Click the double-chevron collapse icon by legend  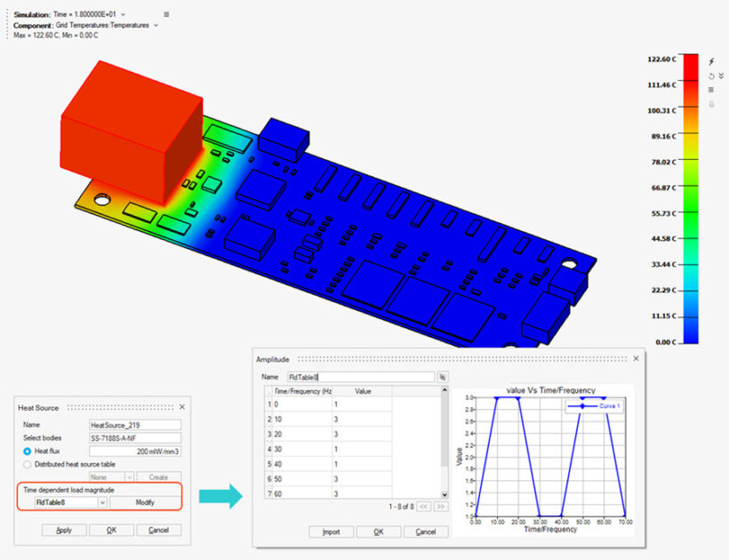pyautogui.click(x=721, y=76)
